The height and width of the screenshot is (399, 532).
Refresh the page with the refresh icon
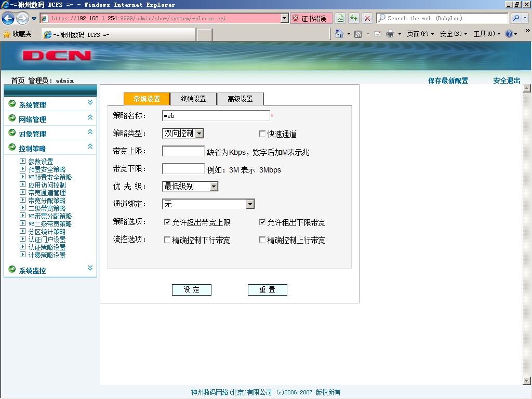pyautogui.click(x=354, y=18)
